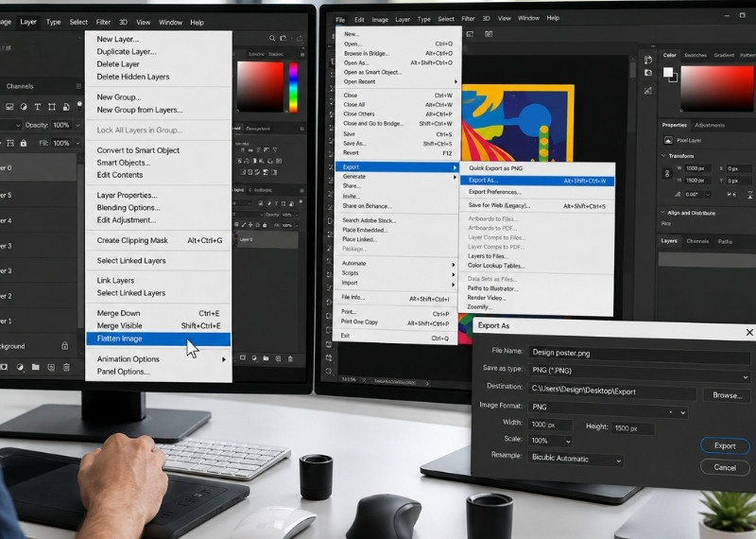Click the rainbow hue strip on left monitor
The width and height of the screenshot is (756, 539).
tap(293, 87)
